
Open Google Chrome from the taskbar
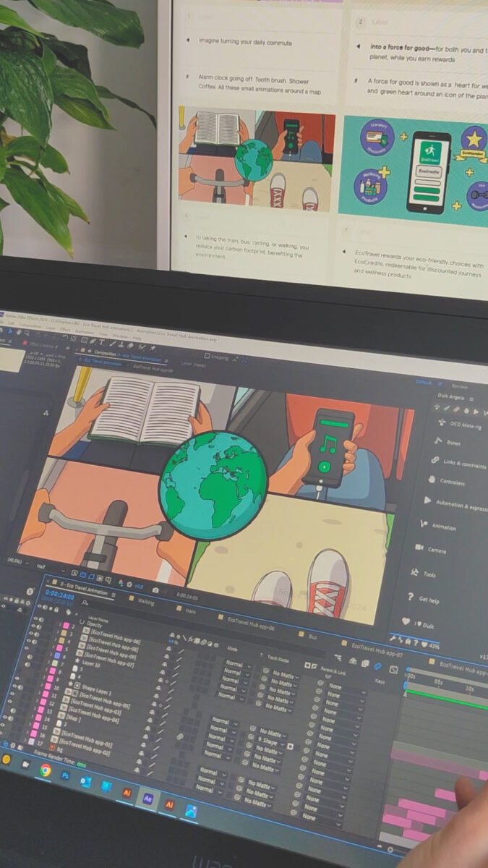(45, 771)
